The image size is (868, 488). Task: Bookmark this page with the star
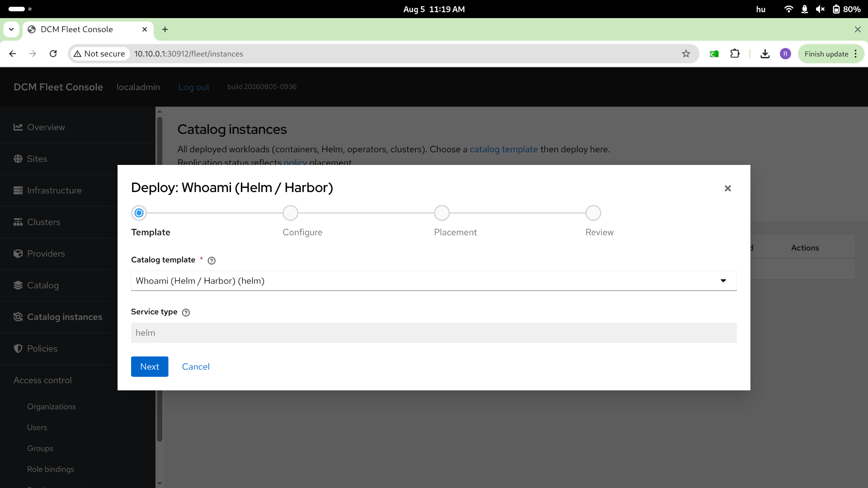(x=686, y=54)
